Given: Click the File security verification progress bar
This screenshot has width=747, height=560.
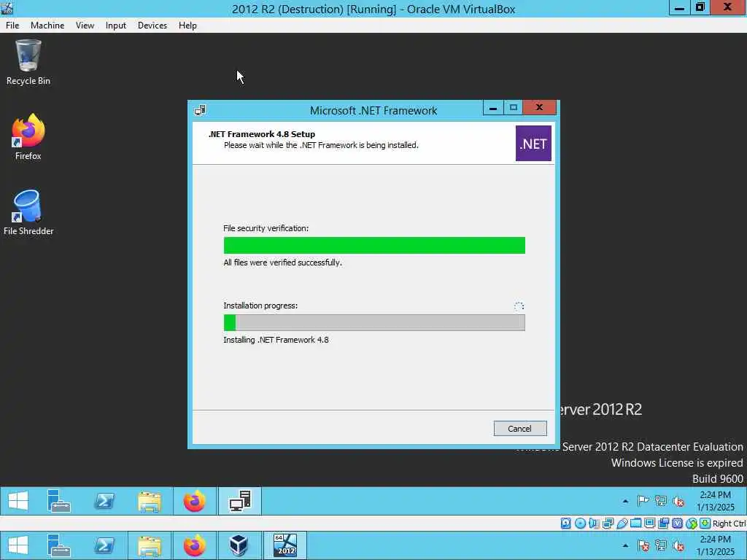Looking at the screenshot, I should pyautogui.click(x=374, y=245).
